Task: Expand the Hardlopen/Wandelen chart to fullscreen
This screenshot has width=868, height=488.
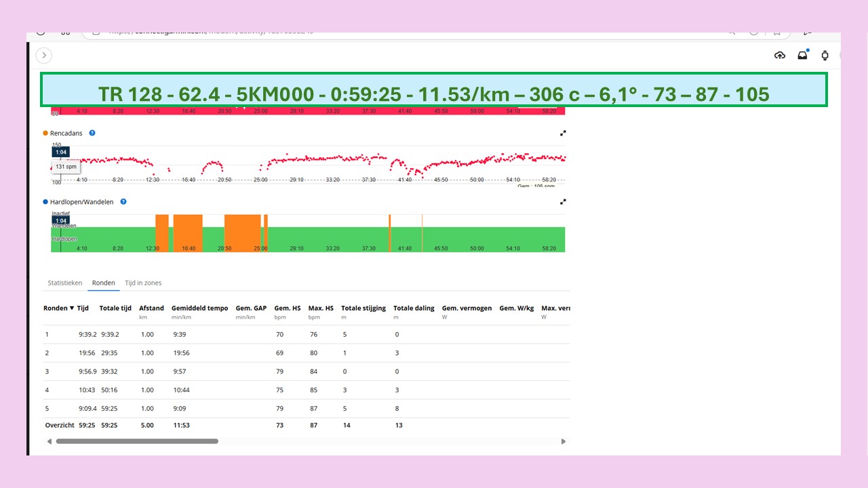Action: 563,201
